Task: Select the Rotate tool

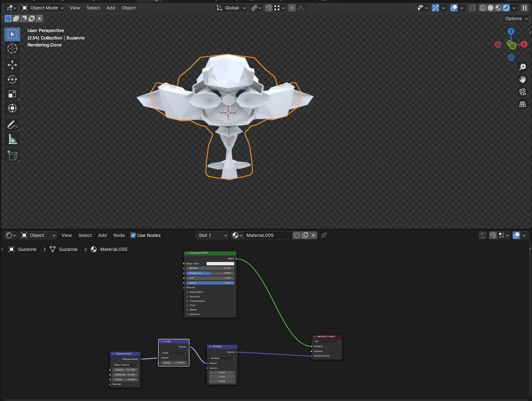Action: (x=12, y=79)
